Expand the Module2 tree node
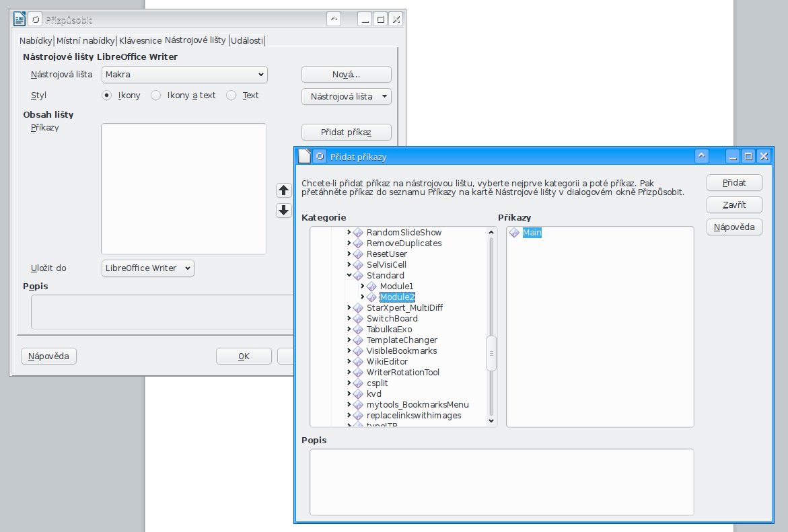The width and height of the screenshot is (788, 532). click(362, 297)
